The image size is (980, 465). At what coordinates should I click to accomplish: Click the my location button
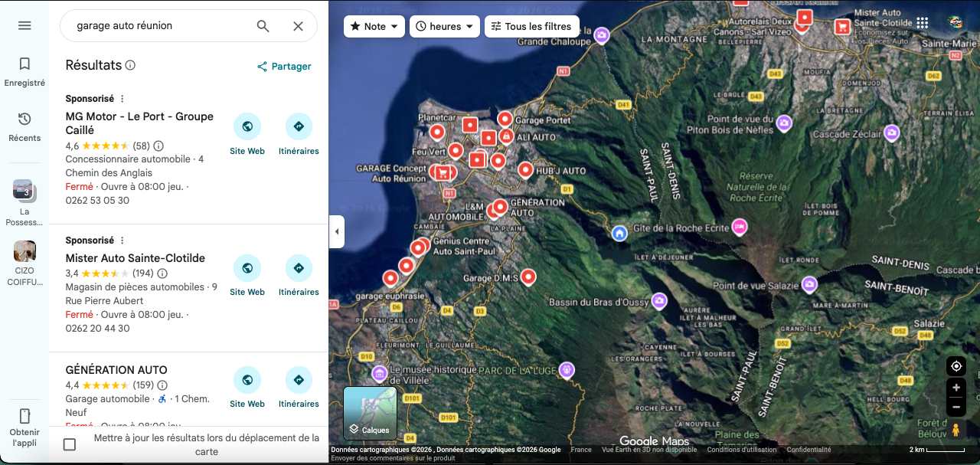click(955, 366)
